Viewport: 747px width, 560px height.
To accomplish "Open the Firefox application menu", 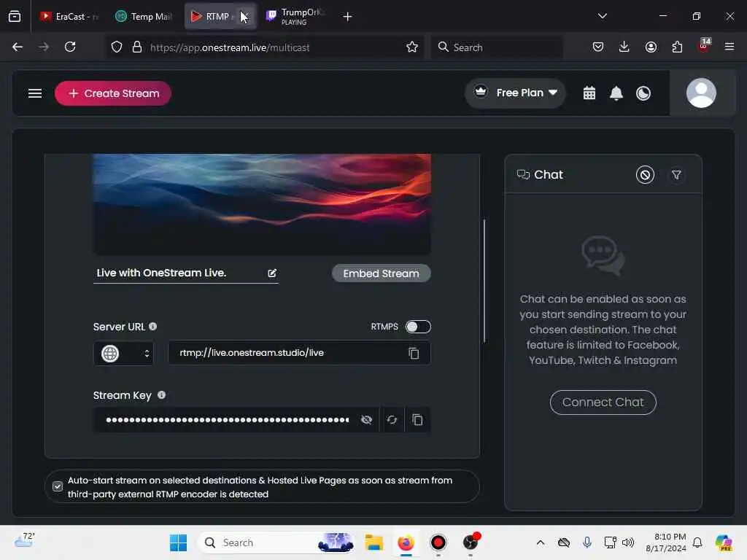I will [x=729, y=47].
